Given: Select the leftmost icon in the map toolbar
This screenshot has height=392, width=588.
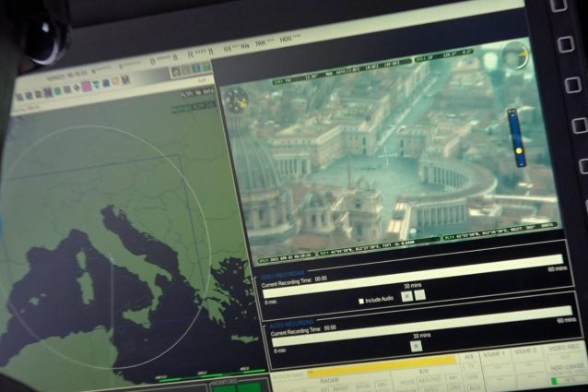Looking at the screenshot, I should pyautogui.click(x=19, y=96).
